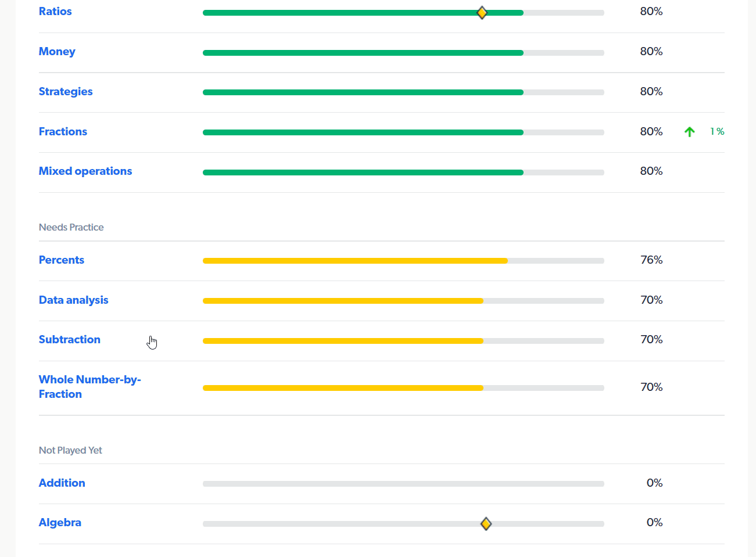View the Mixed operations skill
The image size is (756, 557).
coord(85,171)
